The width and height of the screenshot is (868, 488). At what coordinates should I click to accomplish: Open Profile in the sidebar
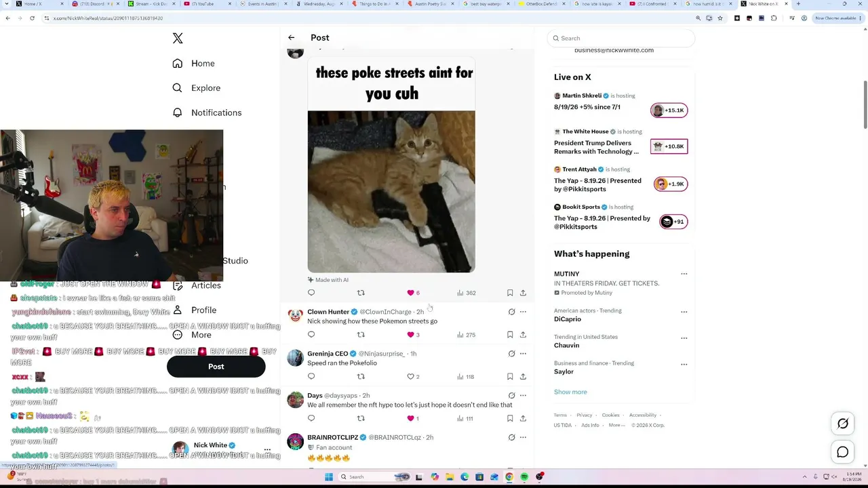pyautogui.click(x=195, y=310)
